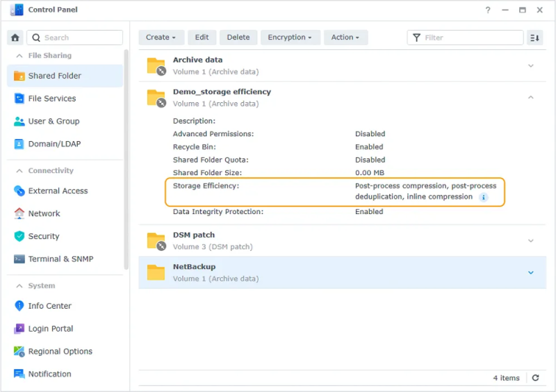
Task: Open Regional Options label
Action: (x=60, y=352)
